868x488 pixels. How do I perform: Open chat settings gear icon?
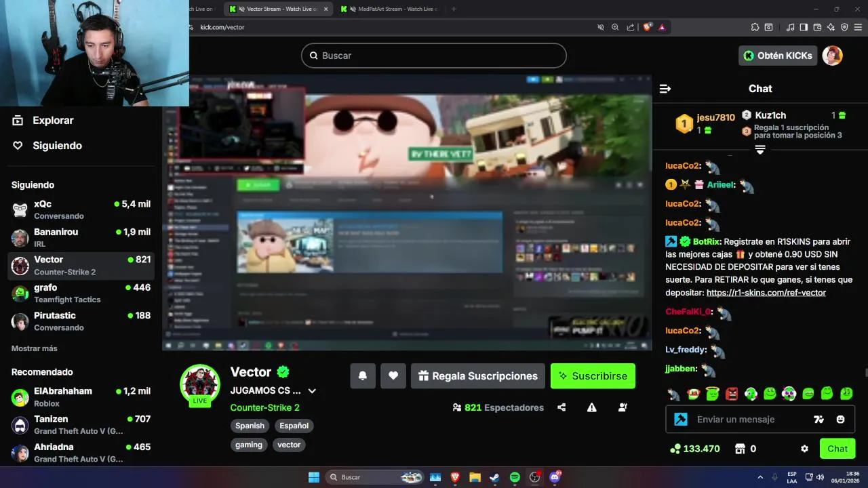pos(804,449)
